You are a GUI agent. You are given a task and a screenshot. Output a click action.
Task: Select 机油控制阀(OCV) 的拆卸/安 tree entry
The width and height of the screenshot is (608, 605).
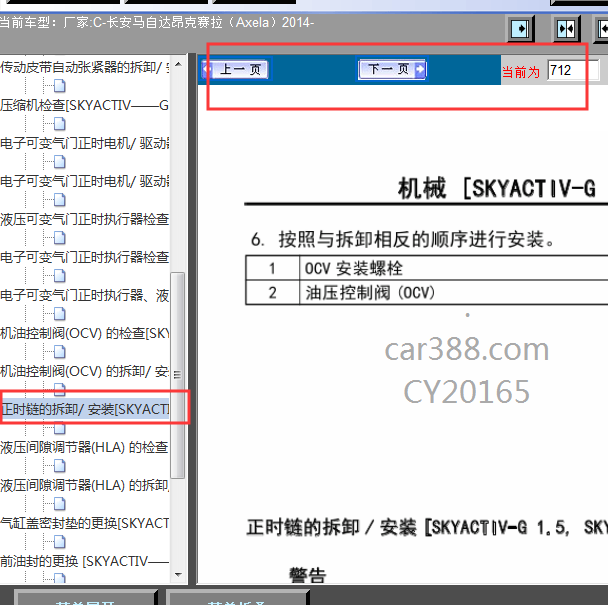(85, 372)
